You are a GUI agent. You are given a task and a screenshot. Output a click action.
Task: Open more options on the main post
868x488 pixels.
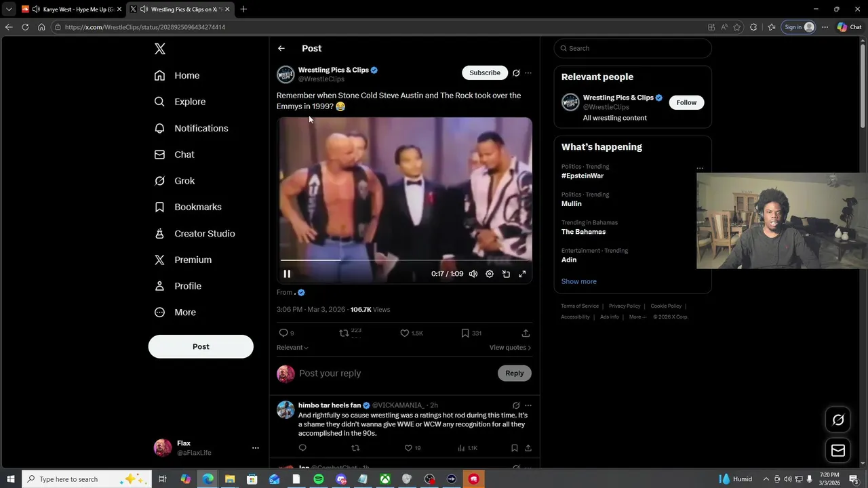[x=528, y=73]
